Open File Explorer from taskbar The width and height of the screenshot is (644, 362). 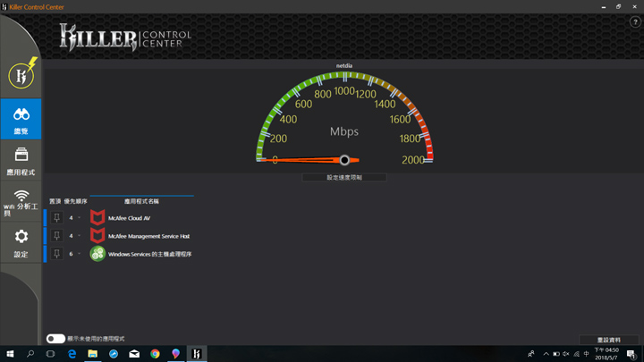point(92,354)
